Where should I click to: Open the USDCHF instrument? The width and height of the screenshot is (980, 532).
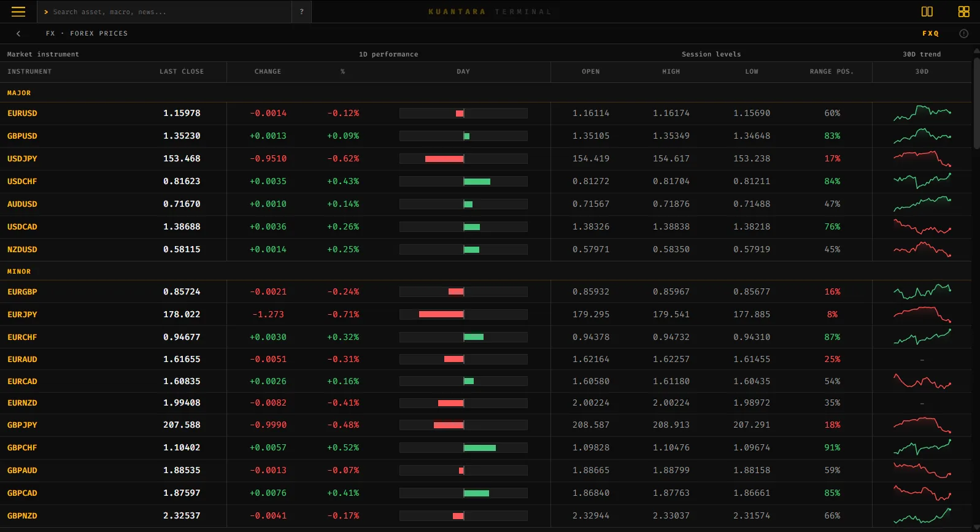pyautogui.click(x=22, y=182)
